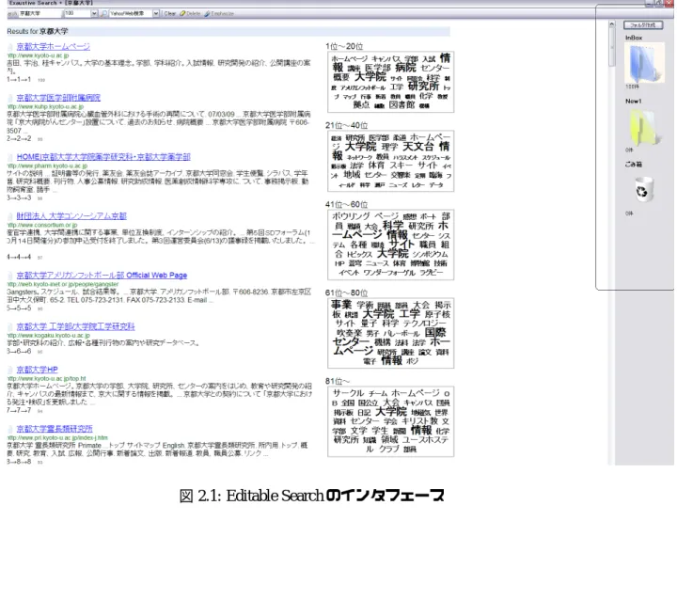Click the www.pharm.kyoto-u.ac.jp URL text

point(48,166)
